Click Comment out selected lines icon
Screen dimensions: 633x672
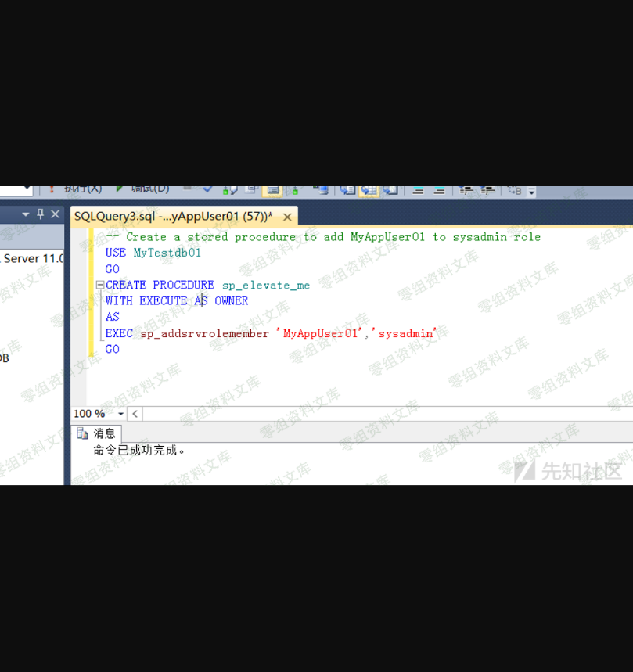click(x=418, y=190)
